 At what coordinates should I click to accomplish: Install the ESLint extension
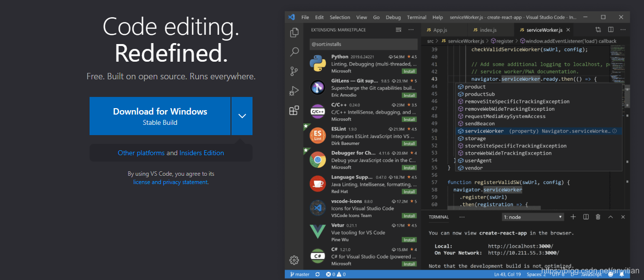409,143
